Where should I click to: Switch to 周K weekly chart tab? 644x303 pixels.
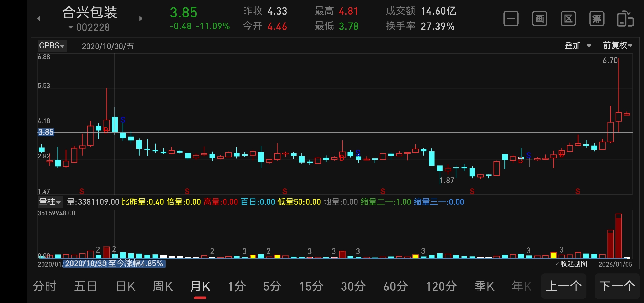click(x=163, y=286)
